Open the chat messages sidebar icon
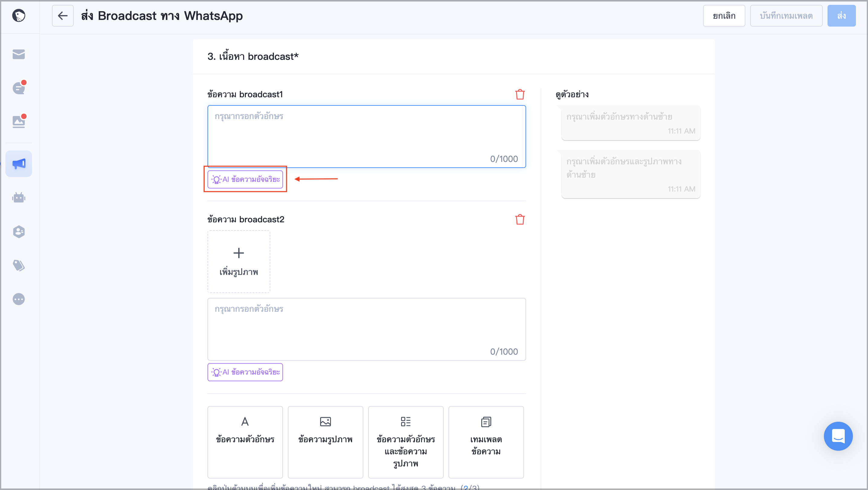 pos(18,88)
